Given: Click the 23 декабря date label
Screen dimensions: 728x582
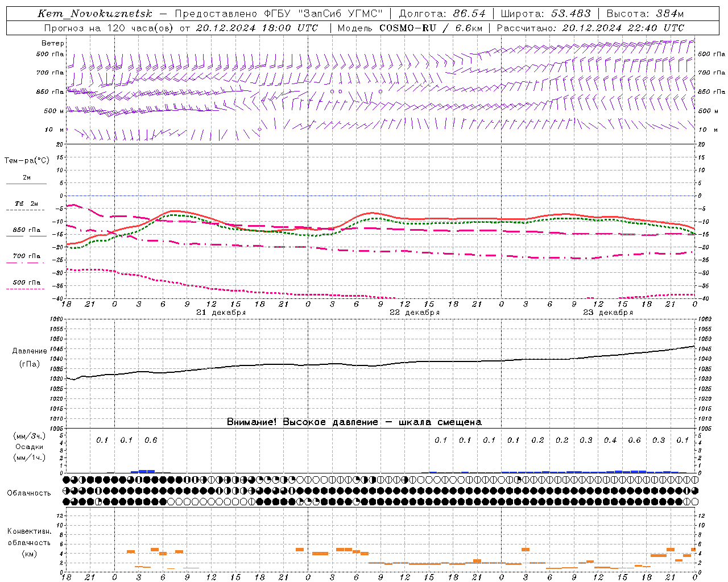Looking at the screenshot, I should [608, 313].
